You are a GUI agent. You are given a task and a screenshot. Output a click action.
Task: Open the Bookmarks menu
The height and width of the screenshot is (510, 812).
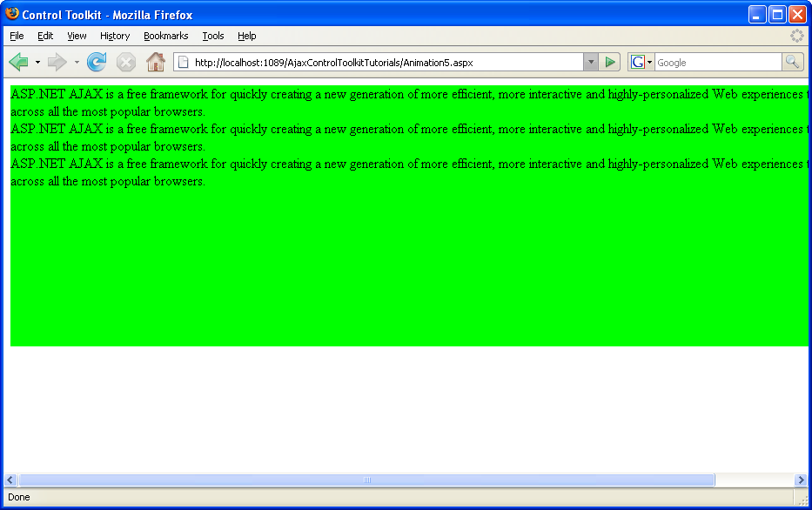pos(165,36)
